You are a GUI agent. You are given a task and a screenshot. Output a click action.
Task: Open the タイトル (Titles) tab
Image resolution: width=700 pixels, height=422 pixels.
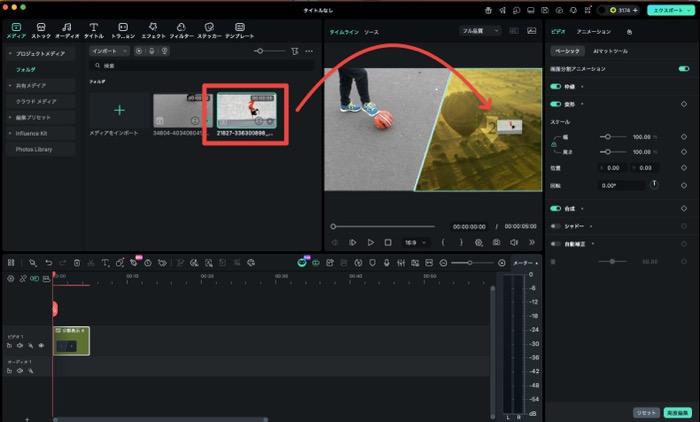94,30
